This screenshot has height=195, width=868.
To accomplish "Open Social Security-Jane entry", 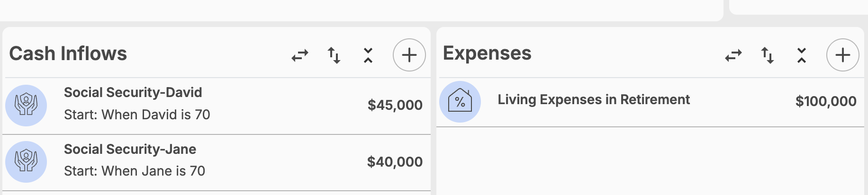I will coord(217,163).
